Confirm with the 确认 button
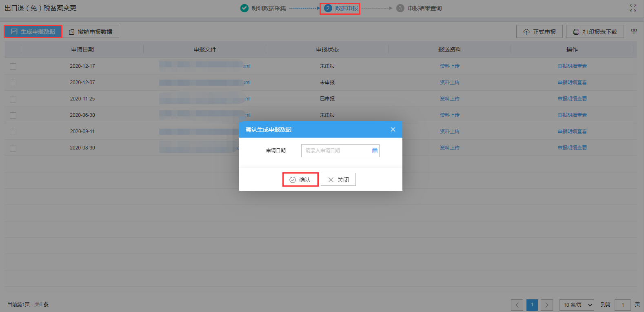This screenshot has height=312, width=644. pyautogui.click(x=300, y=180)
